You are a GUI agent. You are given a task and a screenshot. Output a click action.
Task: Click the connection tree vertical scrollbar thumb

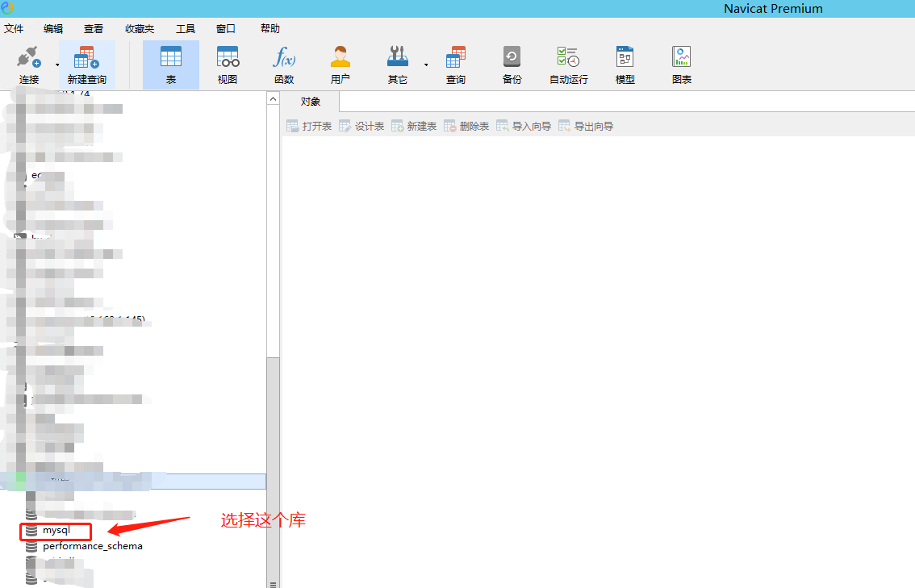tap(273, 473)
